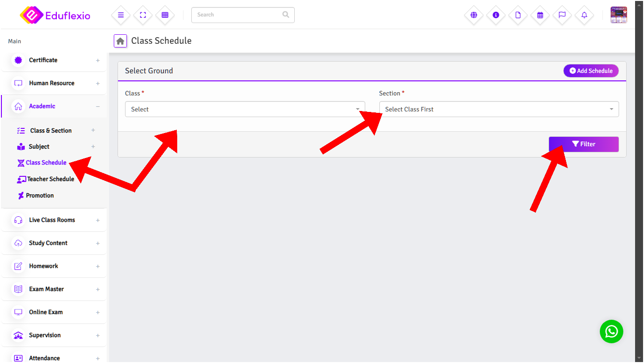The width and height of the screenshot is (644, 363).
Task: Open the user profile avatar thumbnail
Action: pos(618,15)
